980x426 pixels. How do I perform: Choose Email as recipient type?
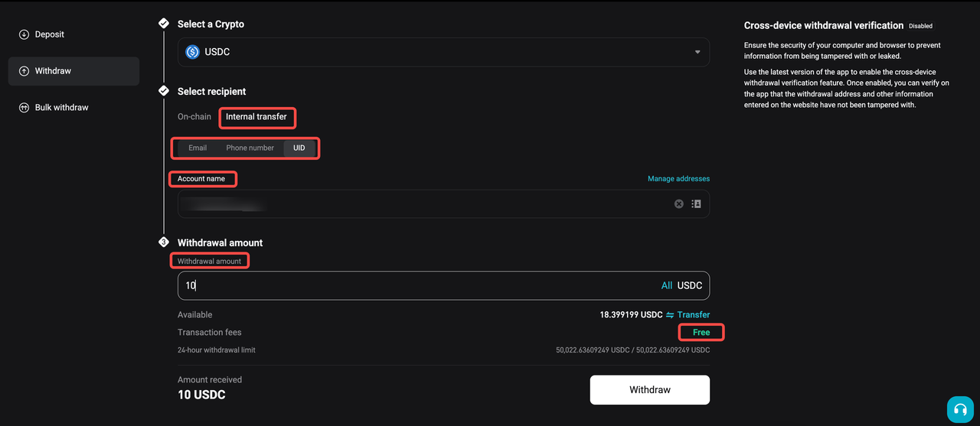[x=198, y=148]
